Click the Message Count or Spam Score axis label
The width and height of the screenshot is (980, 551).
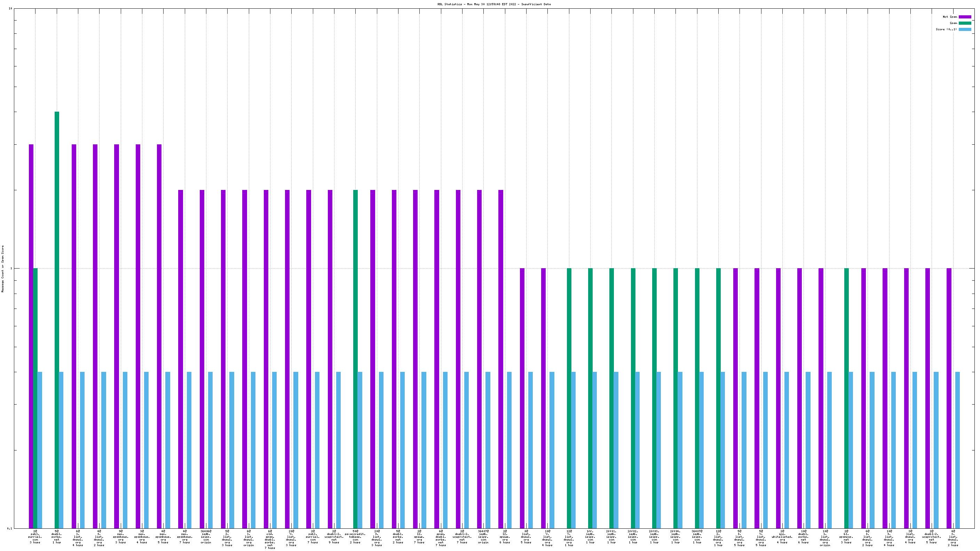(3, 269)
